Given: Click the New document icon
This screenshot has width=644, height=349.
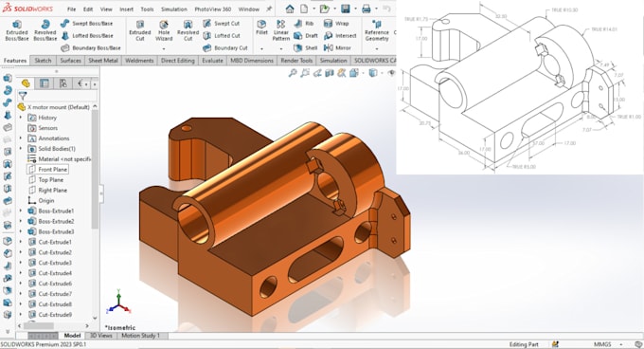Looking at the screenshot, I should pyautogui.click(x=303, y=9).
